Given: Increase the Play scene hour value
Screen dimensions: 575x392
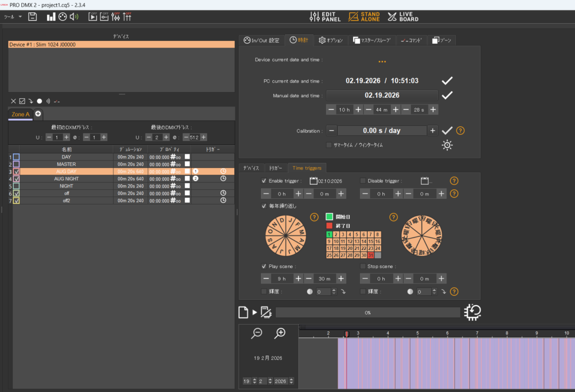Looking at the screenshot, I should [x=298, y=278].
